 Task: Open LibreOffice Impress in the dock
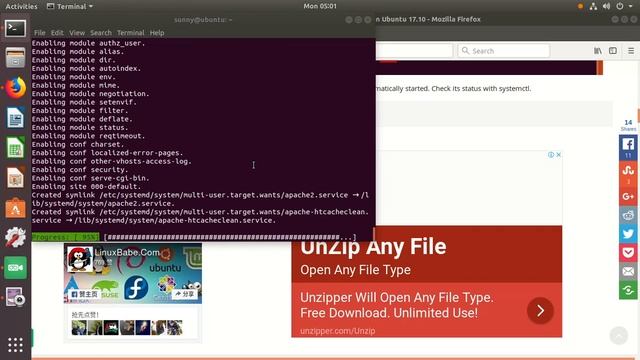[x=15, y=178]
